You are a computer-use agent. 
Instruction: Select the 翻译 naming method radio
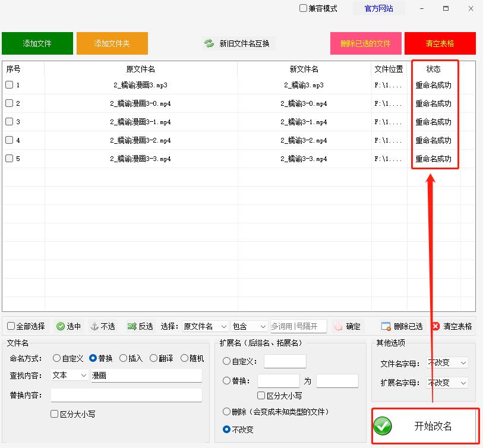(x=153, y=358)
